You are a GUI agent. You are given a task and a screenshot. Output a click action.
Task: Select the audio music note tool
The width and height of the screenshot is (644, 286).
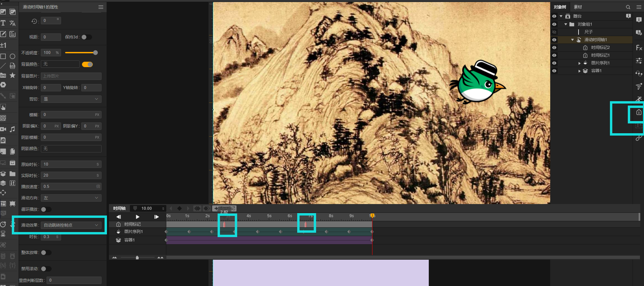tap(12, 129)
